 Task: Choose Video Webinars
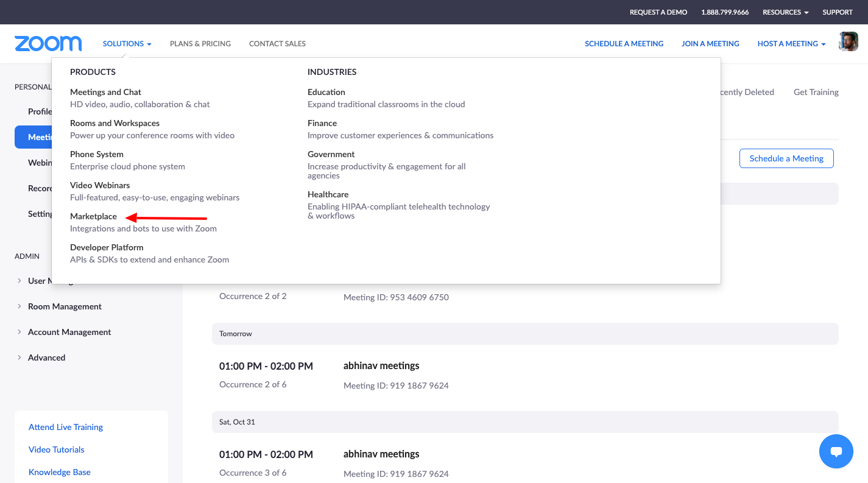pos(100,185)
